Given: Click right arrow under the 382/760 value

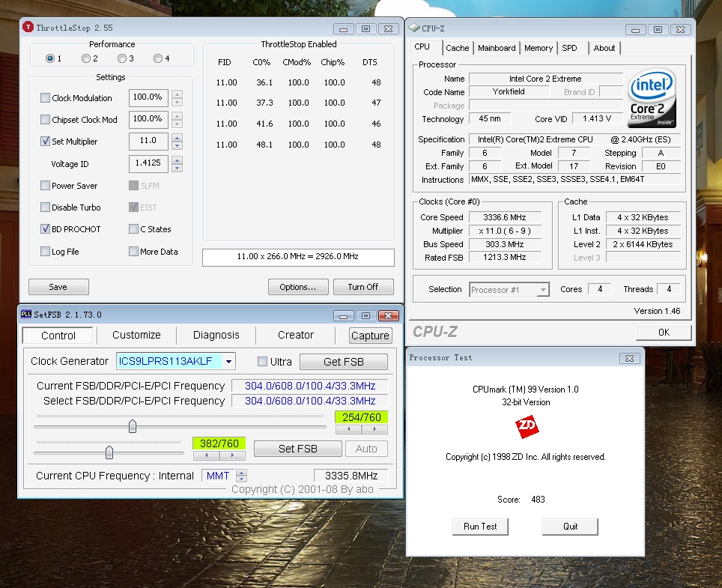Looking at the screenshot, I should [x=232, y=455].
